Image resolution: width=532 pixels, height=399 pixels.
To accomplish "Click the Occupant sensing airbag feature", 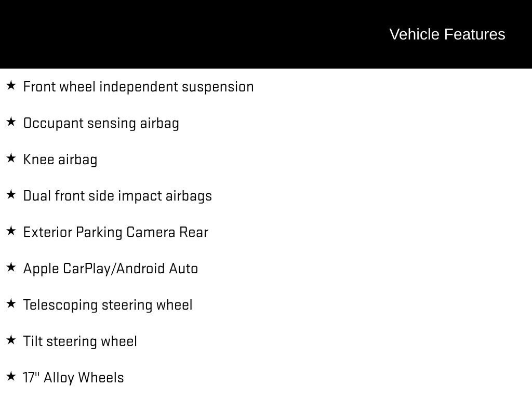I will (x=101, y=123).
